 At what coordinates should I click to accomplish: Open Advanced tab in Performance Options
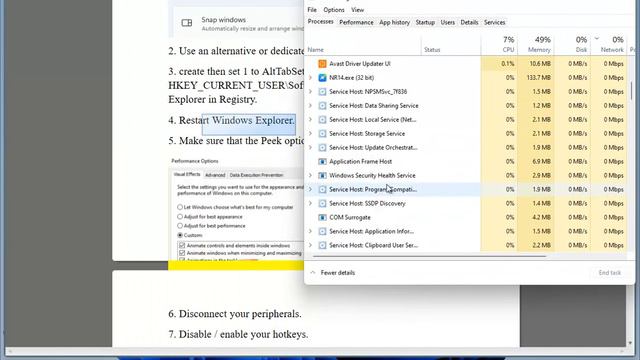pyautogui.click(x=215, y=175)
